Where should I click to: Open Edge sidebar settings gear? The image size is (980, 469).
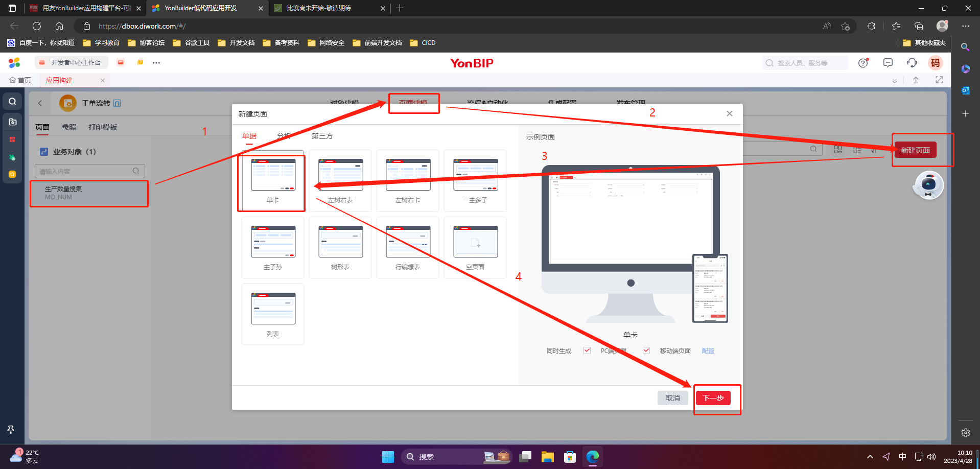point(966,433)
